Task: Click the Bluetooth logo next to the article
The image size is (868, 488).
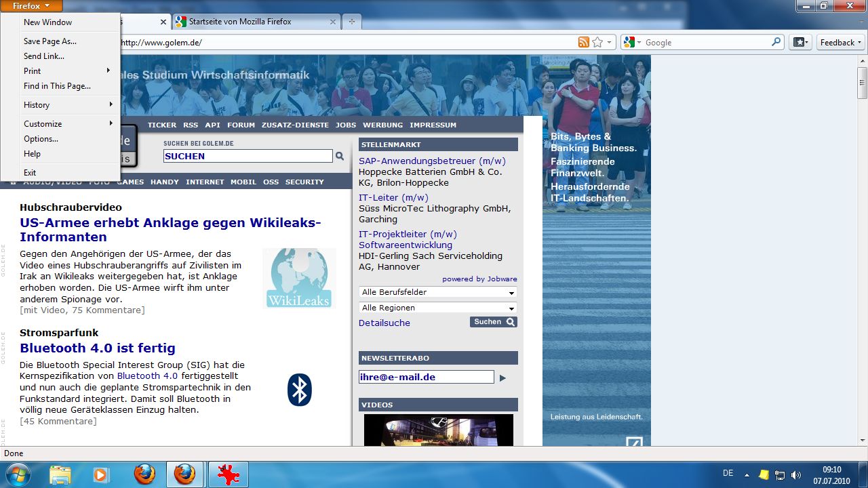Action: [299, 390]
